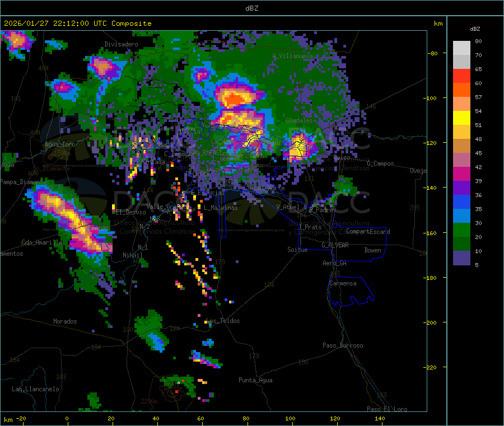Click the 'km' label at the bottom left
Viewport: 504px width, 426px height.
click(8, 420)
